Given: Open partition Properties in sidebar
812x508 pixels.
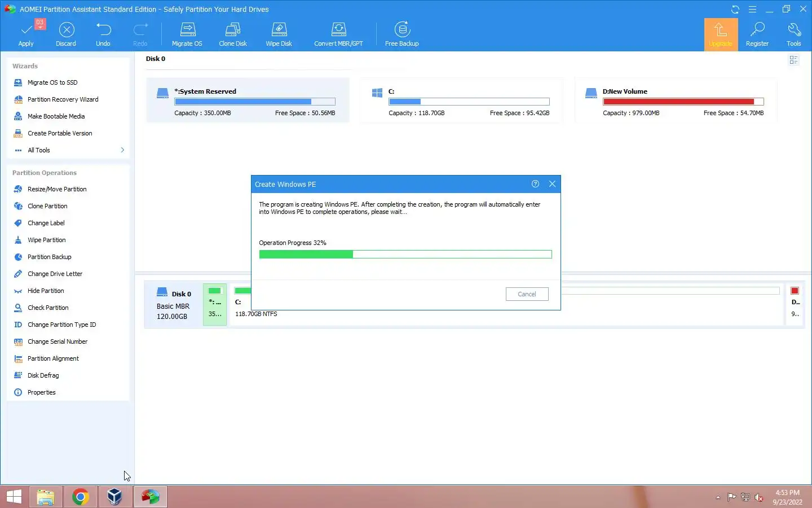Looking at the screenshot, I should point(41,392).
